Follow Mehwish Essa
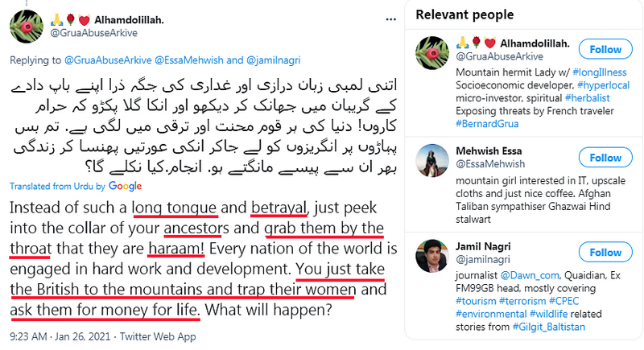644x350 pixels. pyautogui.click(x=606, y=159)
